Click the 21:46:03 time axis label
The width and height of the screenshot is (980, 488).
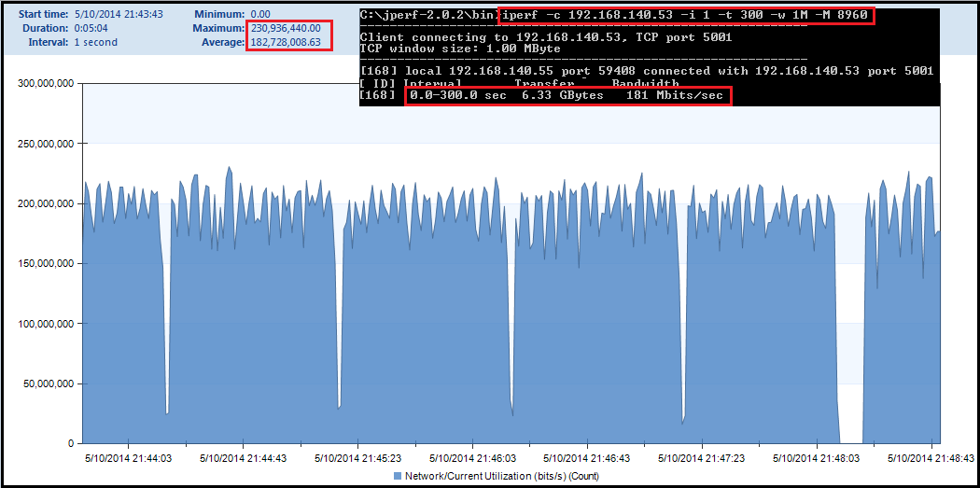click(471, 459)
